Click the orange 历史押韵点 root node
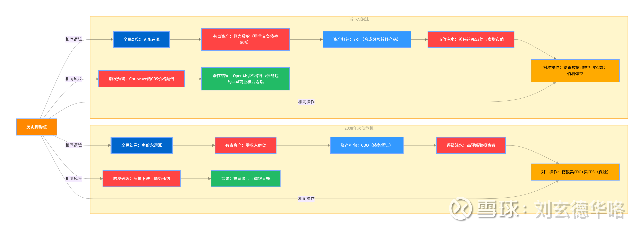 pos(37,127)
